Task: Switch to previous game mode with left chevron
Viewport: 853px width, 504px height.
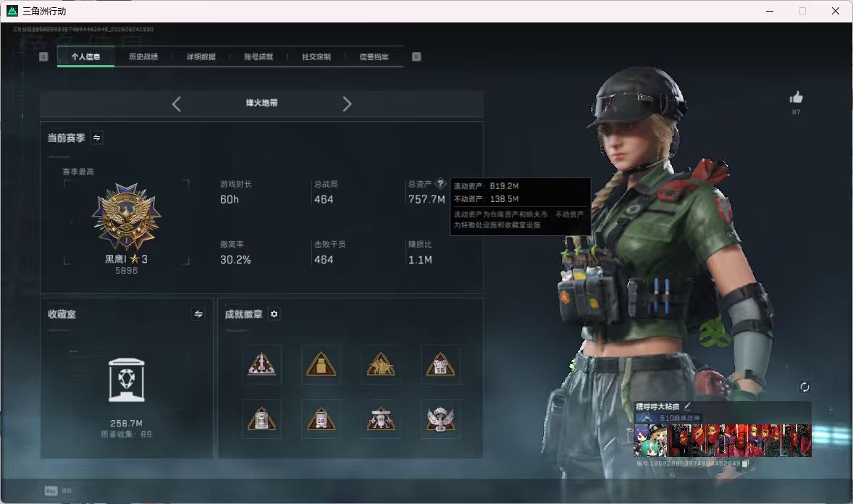Action: pos(176,104)
